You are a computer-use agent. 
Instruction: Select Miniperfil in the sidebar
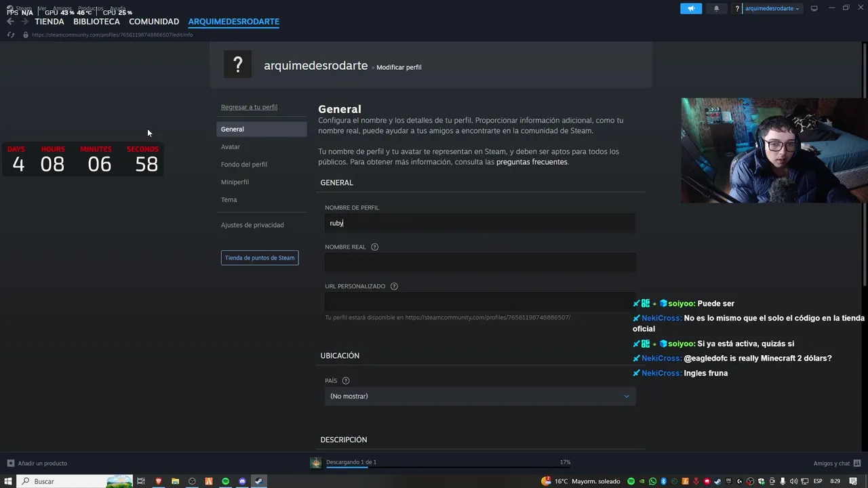tap(235, 182)
